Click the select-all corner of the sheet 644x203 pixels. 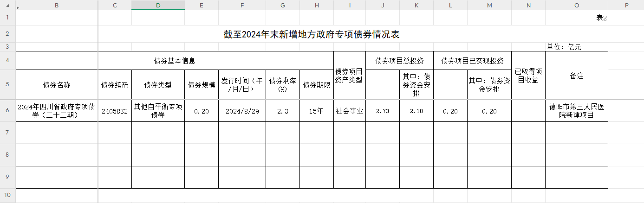(8, 5)
